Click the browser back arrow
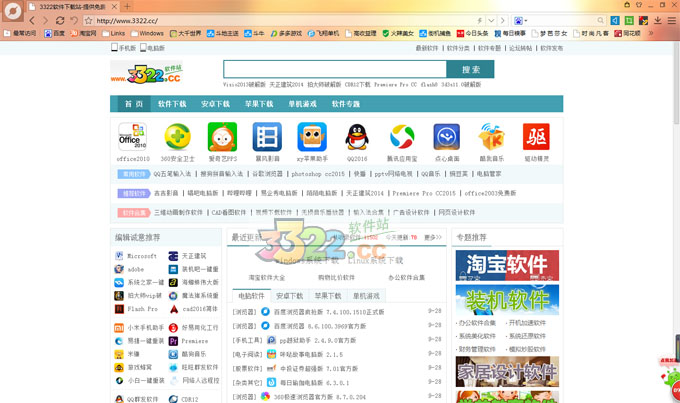 coord(32,20)
